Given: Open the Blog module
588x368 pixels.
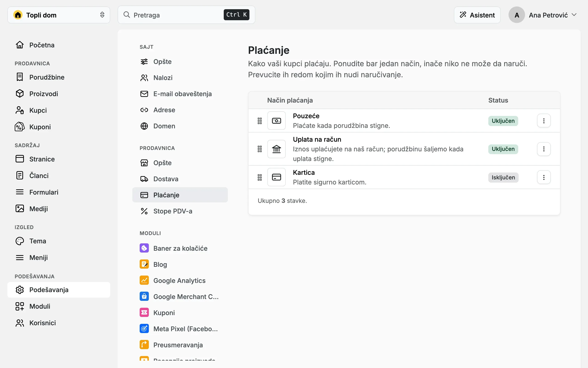Looking at the screenshot, I should [x=180, y=264].
